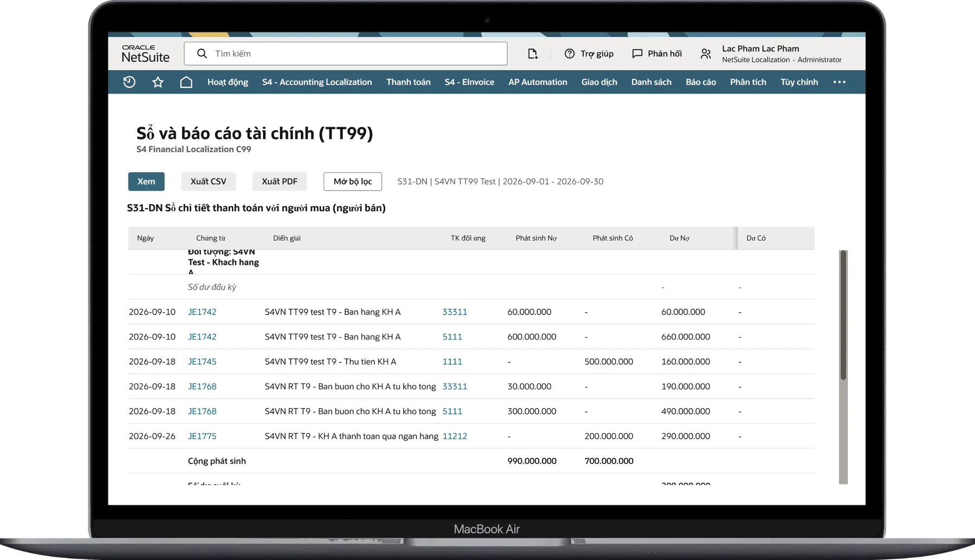Open S4 - Accounting Localization menu
This screenshot has width=975, height=560.
pos(317,82)
